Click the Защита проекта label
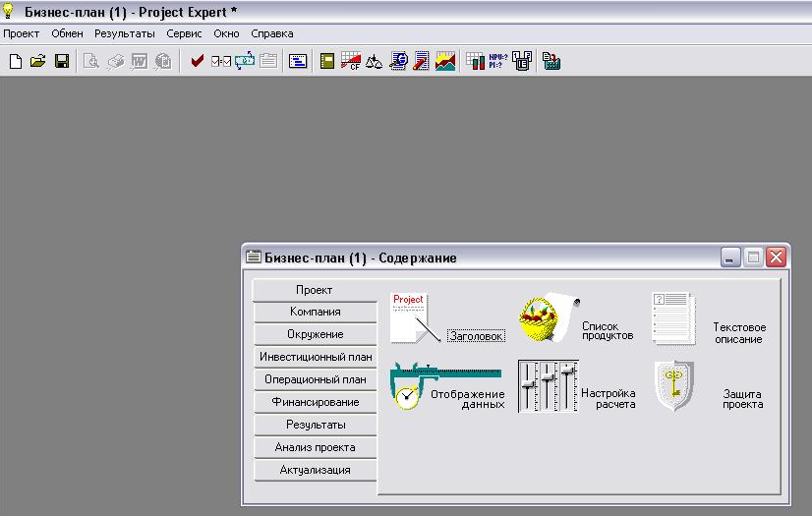Image resolution: width=812 pixels, height=516 pixels. [742, 399]
